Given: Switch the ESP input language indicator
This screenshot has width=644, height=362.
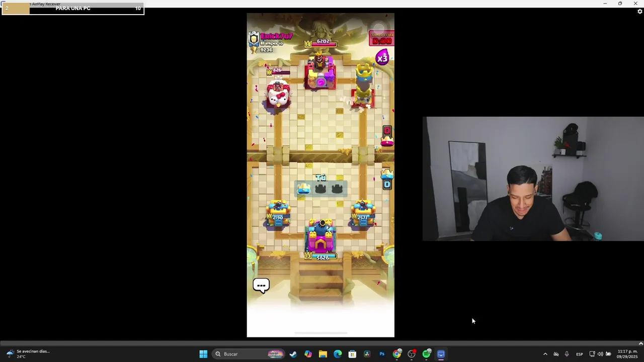Looking at the screenshot, I should click(x=580, y=354).
